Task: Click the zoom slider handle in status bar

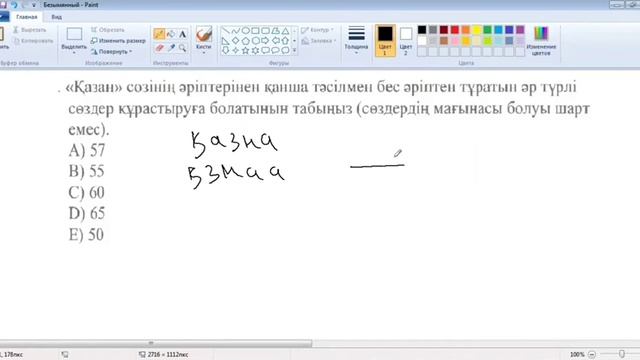Action: click(621, 354)
